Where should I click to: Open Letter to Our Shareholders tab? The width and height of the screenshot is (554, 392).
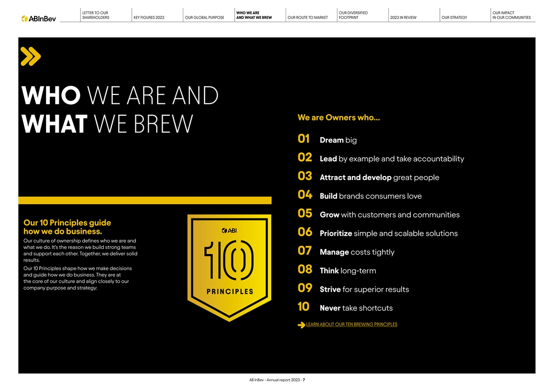(95, 15)
